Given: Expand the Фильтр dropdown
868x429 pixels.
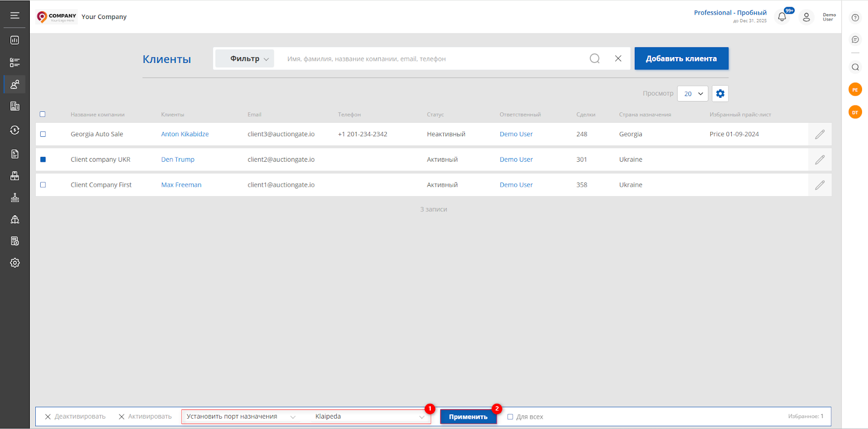Looking at the screenshot, I should coord(245,59).
